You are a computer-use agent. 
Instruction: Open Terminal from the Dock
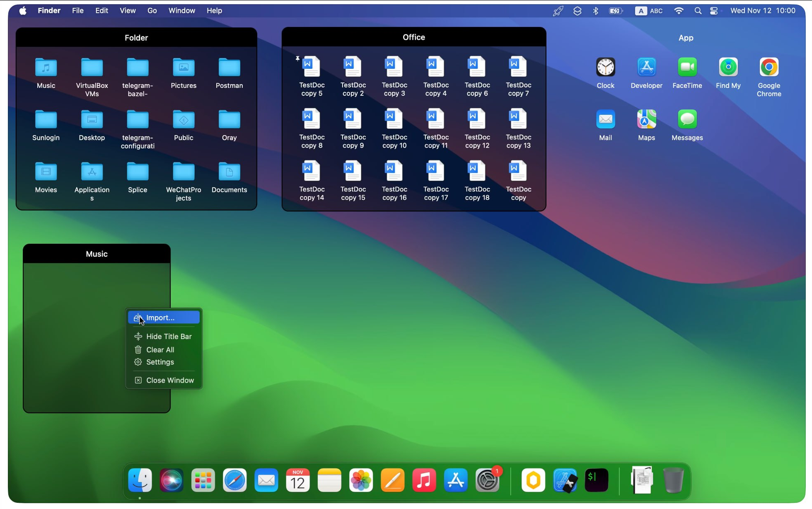(596, 480)
